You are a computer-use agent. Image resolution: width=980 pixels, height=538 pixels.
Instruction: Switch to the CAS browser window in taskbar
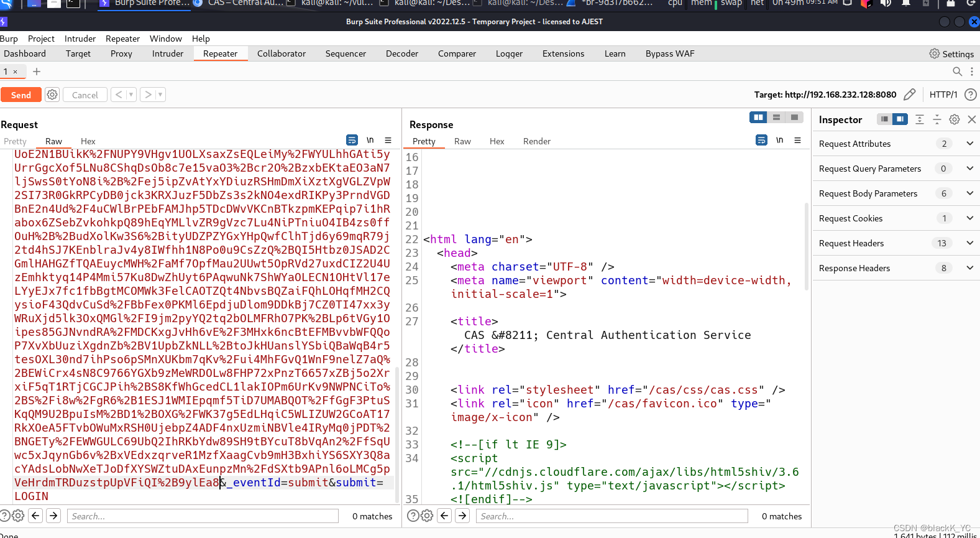[x=239, y=3]
